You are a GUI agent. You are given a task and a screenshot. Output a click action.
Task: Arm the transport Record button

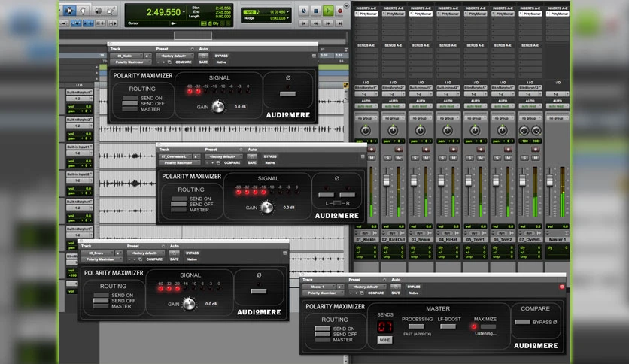click(340, 11)
